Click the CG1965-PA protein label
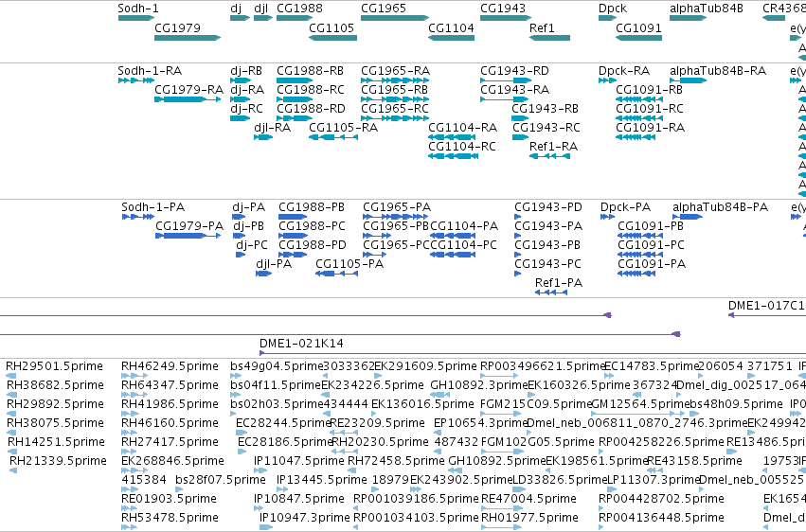This screenshot has height=532, width=806. pyautogui.click(x=397, y=207)
